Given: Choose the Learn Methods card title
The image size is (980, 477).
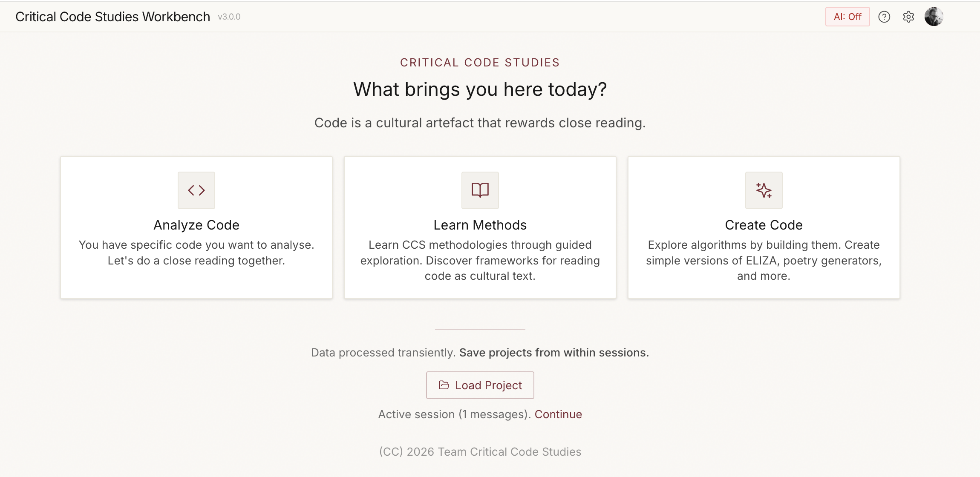Looking at the screenshot, I should tap(480, 225).
